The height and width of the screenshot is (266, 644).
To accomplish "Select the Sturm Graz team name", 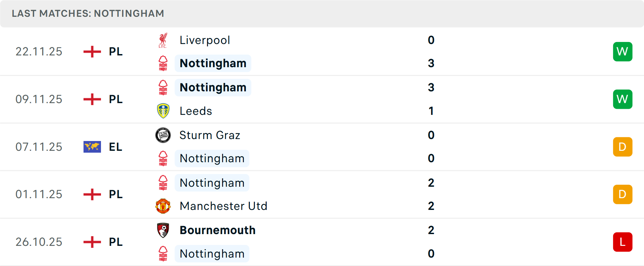I will tap(210, 135).
